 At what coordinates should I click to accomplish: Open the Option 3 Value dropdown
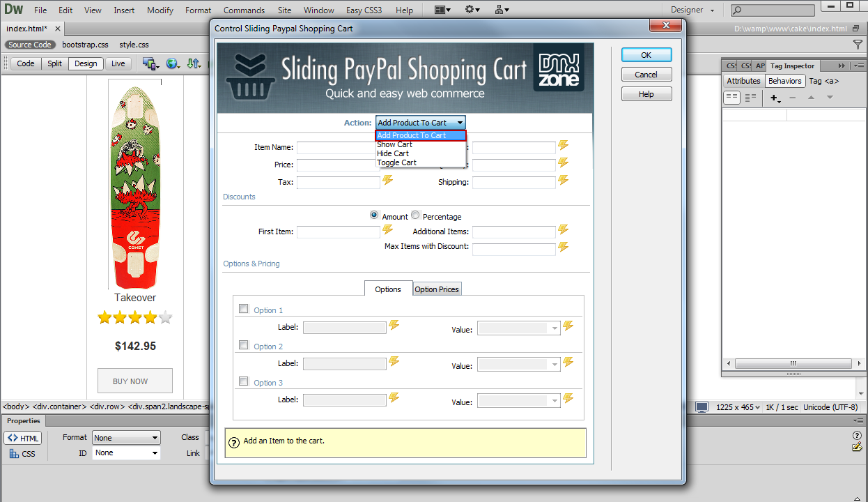point(518,401)
